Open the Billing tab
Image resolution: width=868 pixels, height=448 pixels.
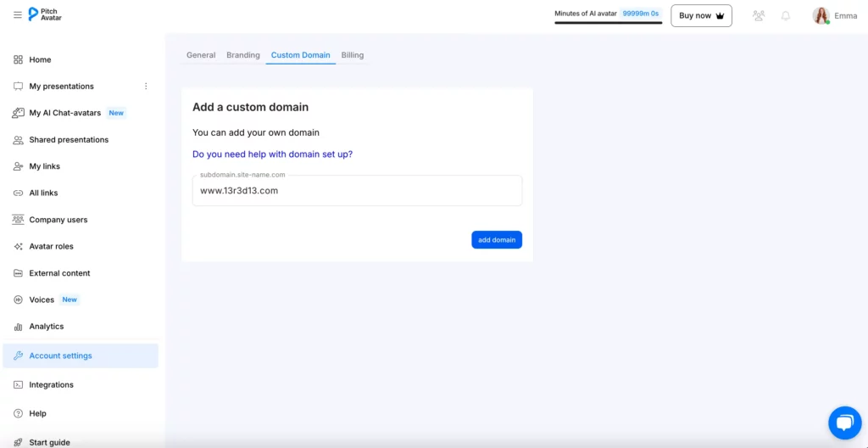[x=353, y=55]
